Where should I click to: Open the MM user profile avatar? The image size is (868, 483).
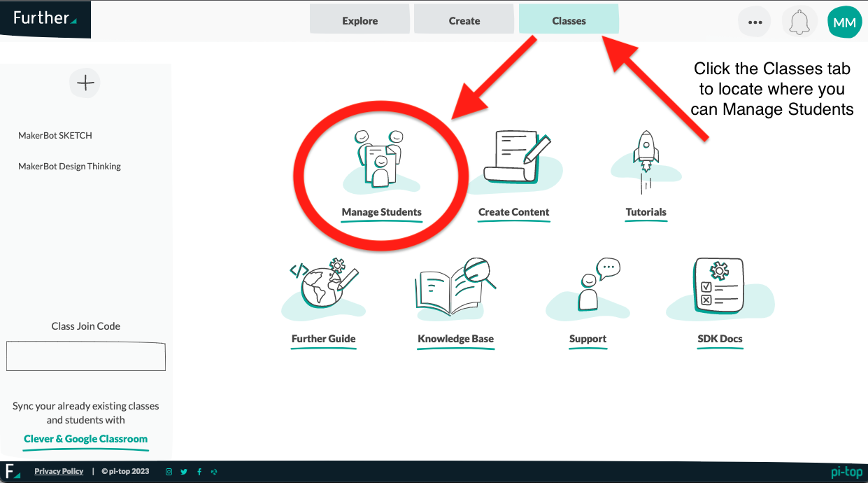point(845,22)
